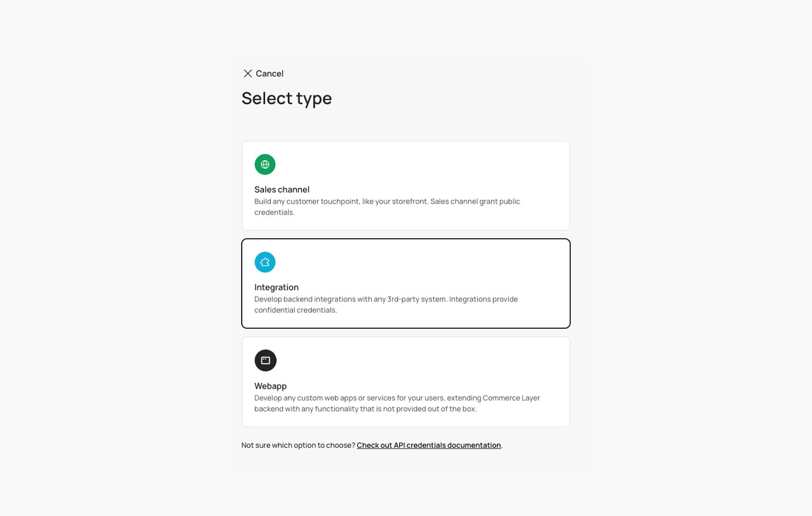Pick the Webapp title text
Image resolution: width=812 pixels, height=516 pixels.
click(x=270, y=386)
